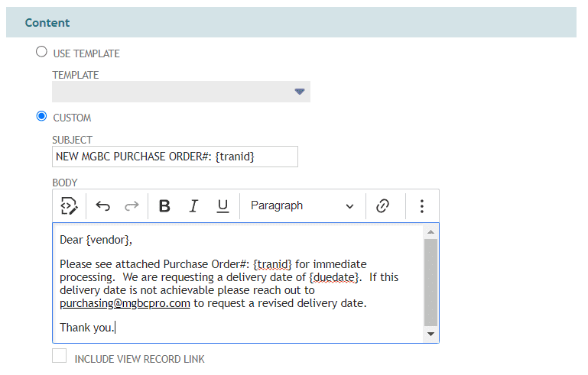Screen dimensions: 588x375
Task: Click into the Subject input field
Action: point(175,157)
